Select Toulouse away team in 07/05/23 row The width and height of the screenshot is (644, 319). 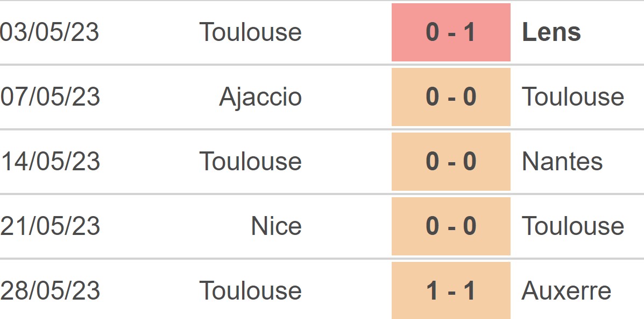click(573, 97)
